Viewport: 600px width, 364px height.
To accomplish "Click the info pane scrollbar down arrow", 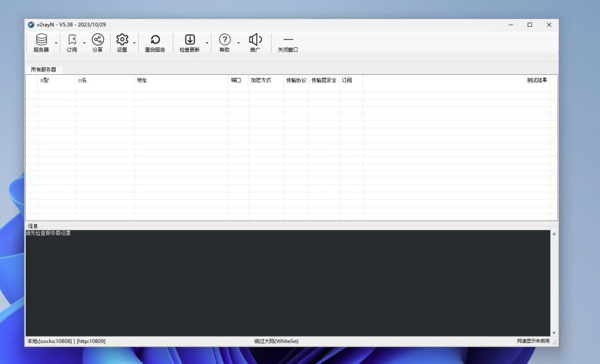I will (x=554, y=332).
